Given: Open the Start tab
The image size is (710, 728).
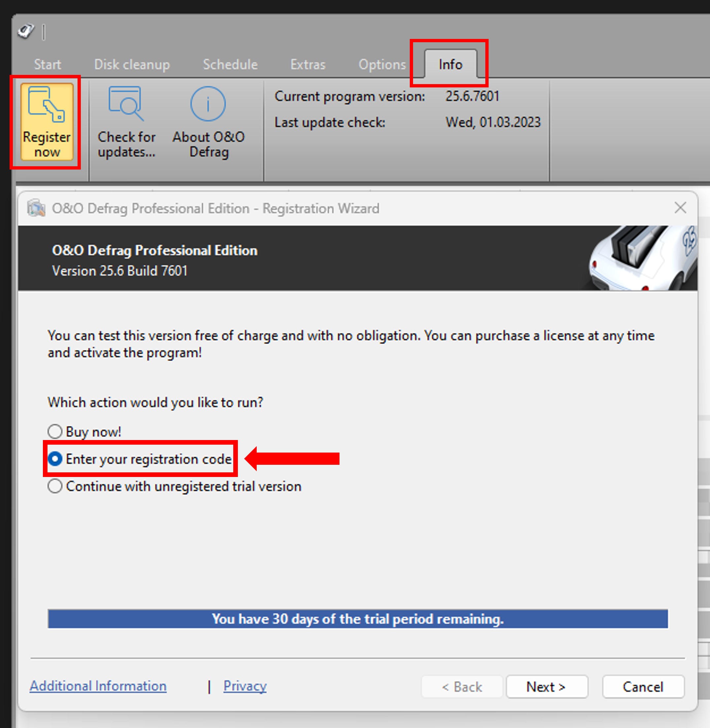Looking at the screenshot, I should [48, 64].
